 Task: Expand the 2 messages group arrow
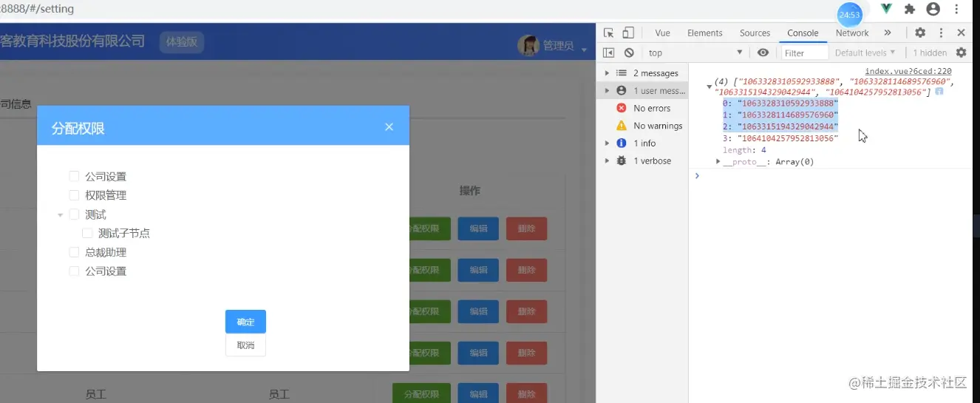(608, 73)
